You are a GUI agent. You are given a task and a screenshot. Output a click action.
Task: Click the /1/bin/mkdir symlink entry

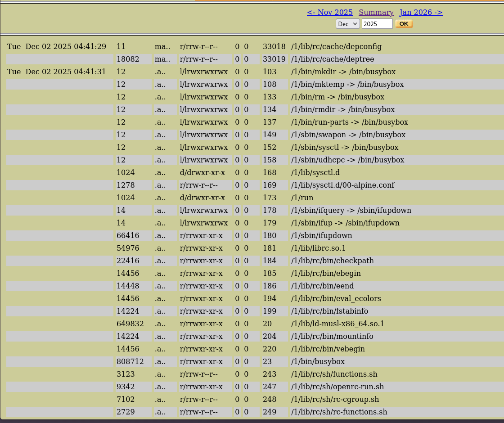[343, 72]
